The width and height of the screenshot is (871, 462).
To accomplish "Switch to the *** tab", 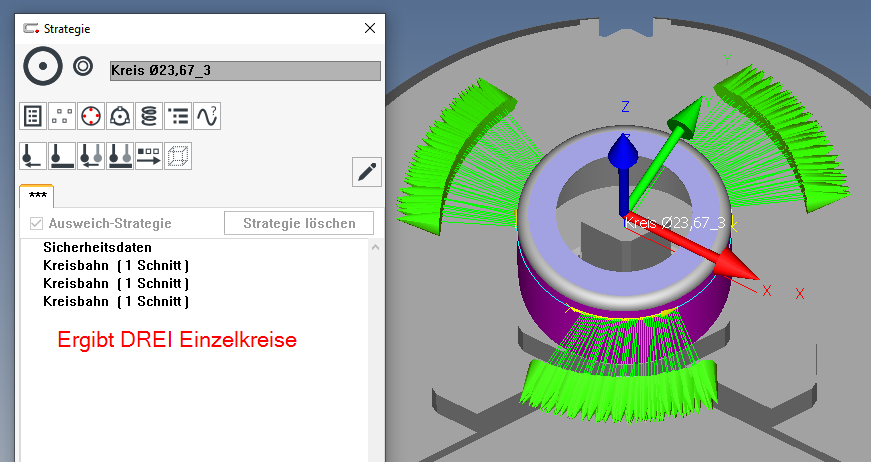I will [36, 196].
